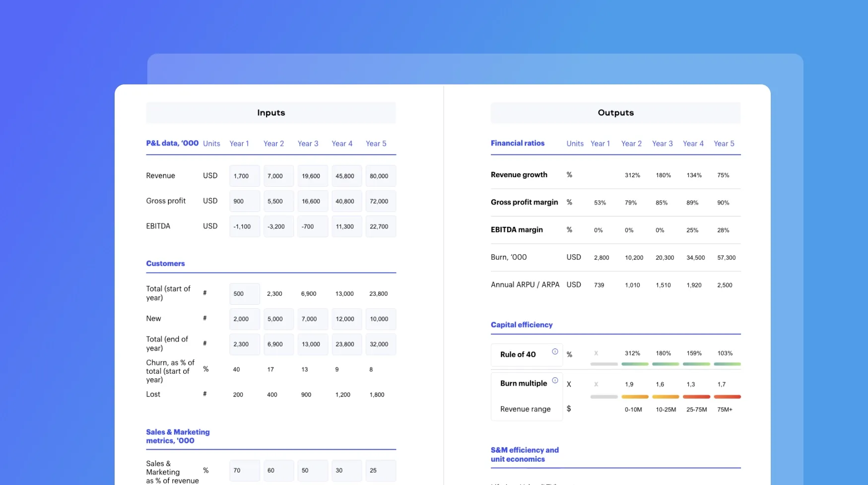Click the red Burn multiple Year 4 bar
The image size is (868, 485).
click(696, 397)
